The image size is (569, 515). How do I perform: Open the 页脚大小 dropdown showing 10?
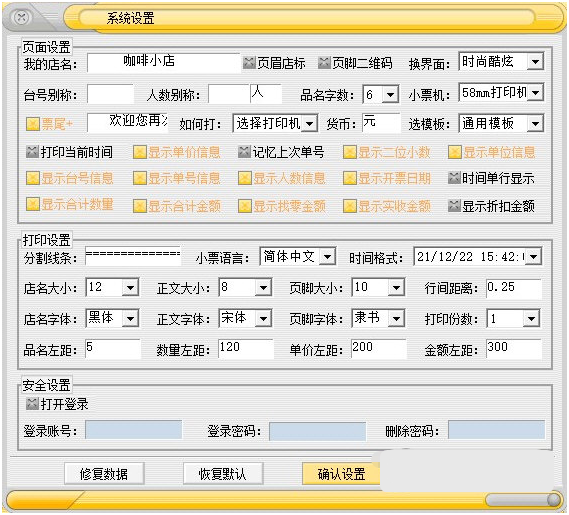[378, 287]
